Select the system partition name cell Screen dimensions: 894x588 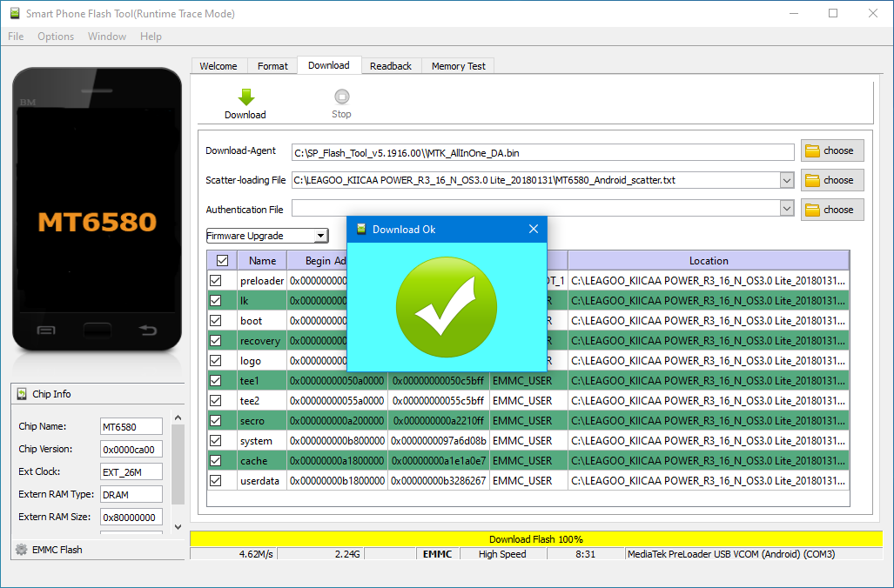262,440
